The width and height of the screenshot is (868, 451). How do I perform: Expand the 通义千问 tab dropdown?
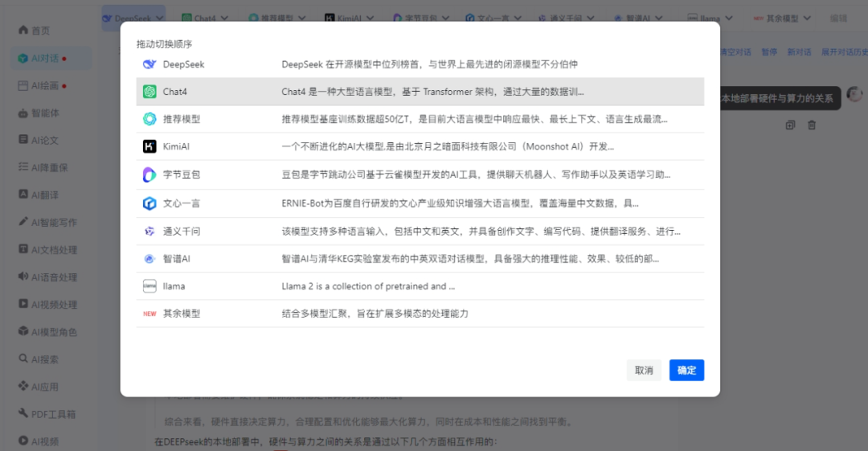[x=590, y=18]
